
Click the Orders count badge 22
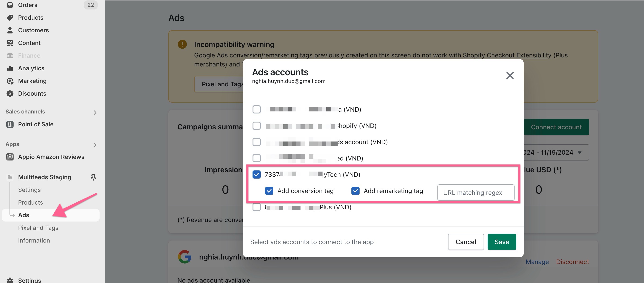pyautogui.click(x=91, y=5)
